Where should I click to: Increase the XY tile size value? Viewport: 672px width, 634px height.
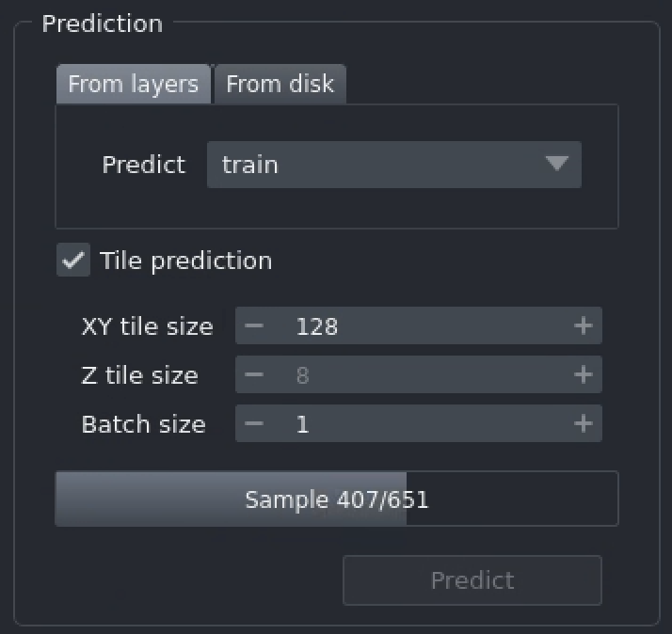(584, 326)
